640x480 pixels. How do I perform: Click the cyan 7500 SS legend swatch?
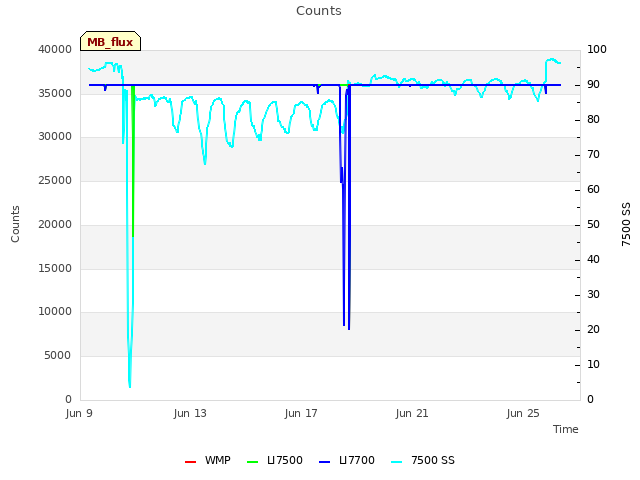point(396,462)
